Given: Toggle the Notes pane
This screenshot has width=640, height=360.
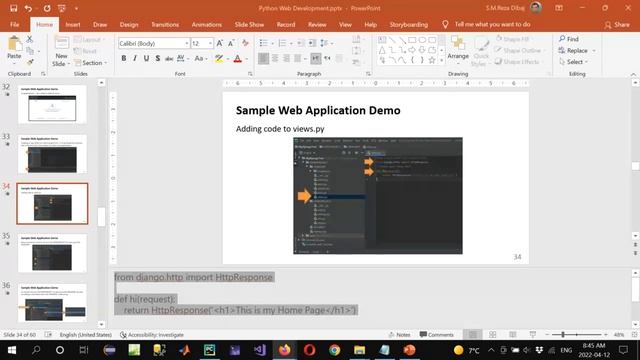Looking at the screenshot, I should click(400, 335).
